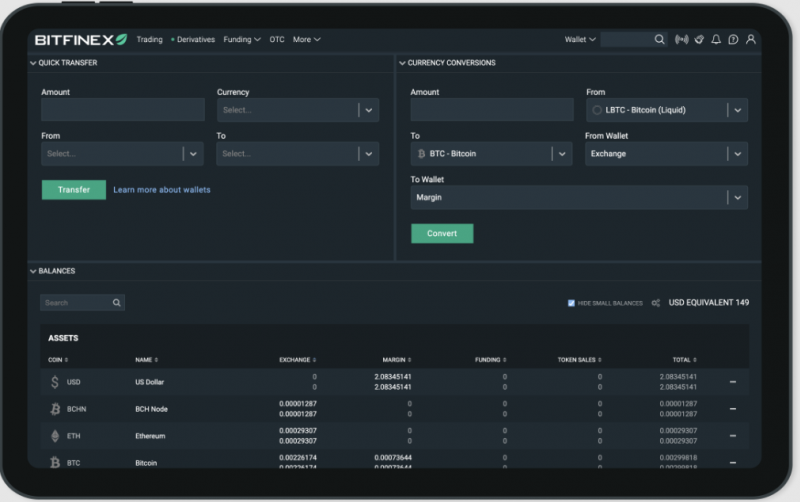Image resolution: width=800 pixels, height=502 pixels.
Task: Open the user account icon
Action: coord(751,40)
